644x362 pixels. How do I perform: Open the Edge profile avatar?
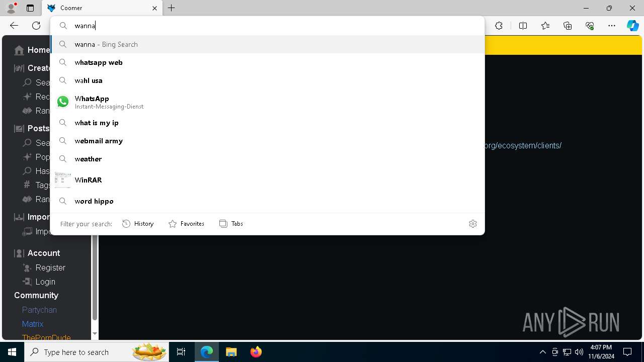(11, 8)
